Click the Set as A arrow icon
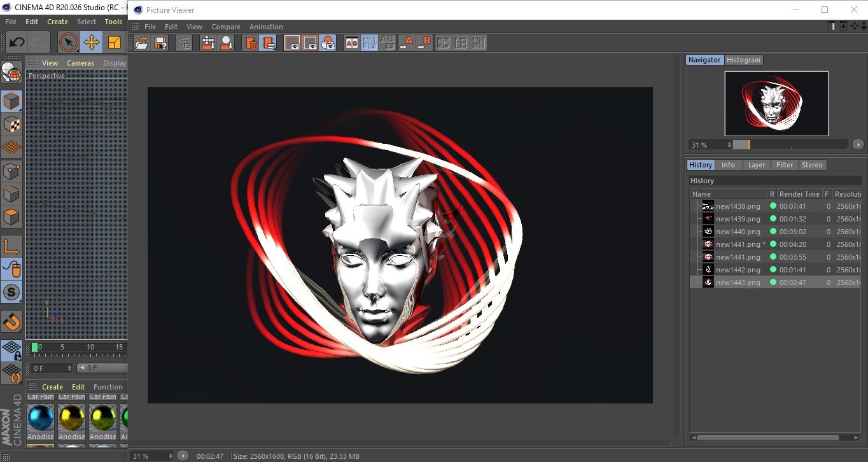 click(406, 43)
